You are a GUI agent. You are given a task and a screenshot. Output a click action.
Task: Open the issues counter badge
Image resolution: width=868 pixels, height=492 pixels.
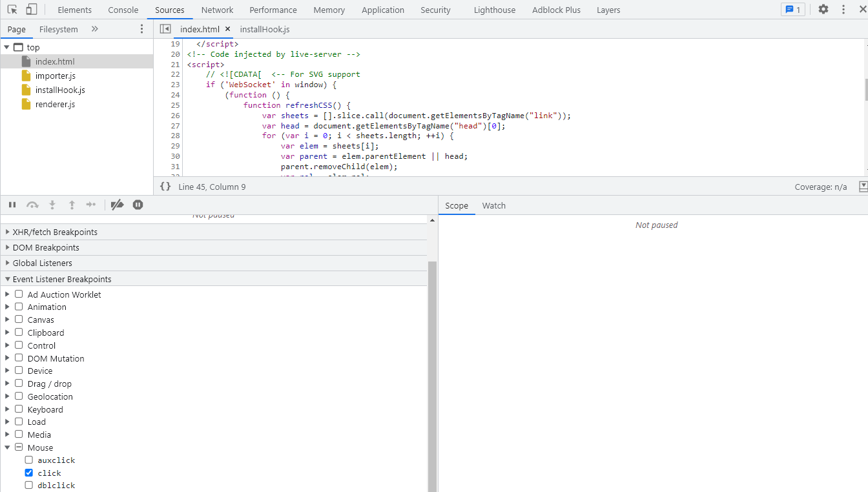click(793, 10)
